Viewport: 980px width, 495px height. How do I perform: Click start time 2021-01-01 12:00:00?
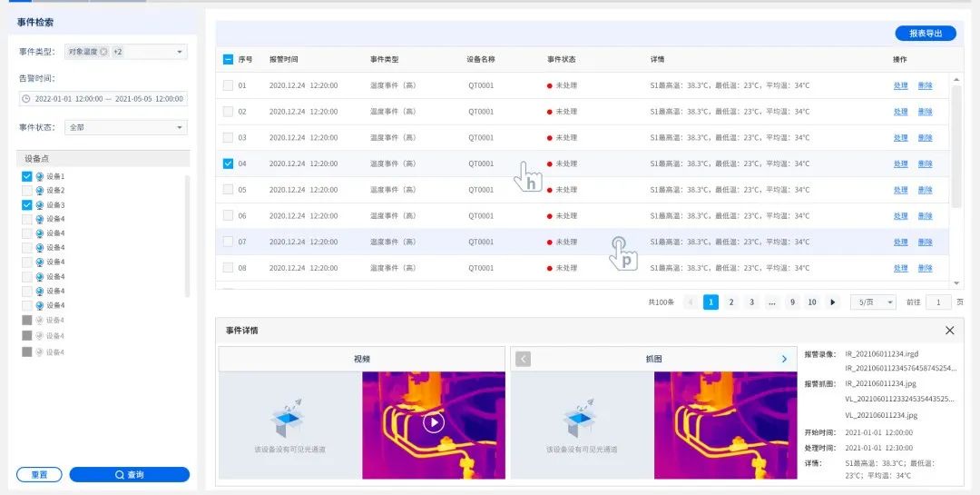878,432
